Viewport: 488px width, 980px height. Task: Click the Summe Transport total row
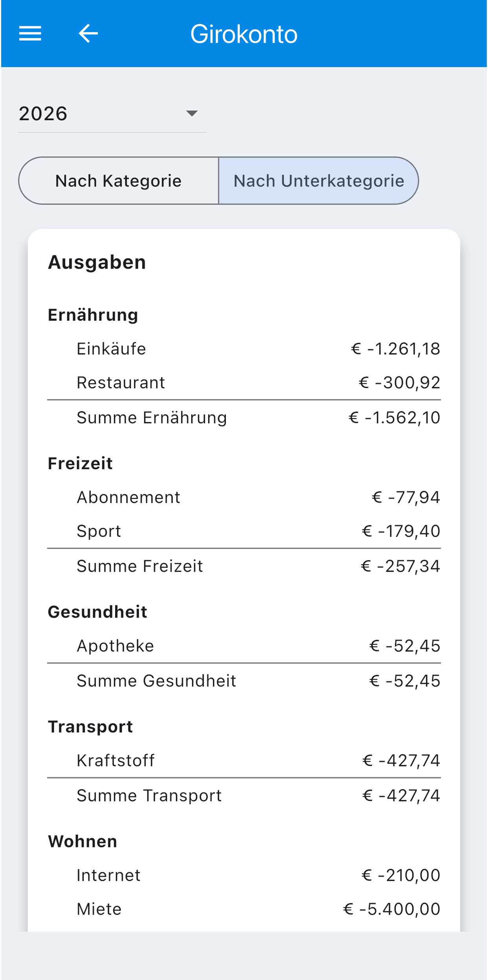click(x=244, y=795)
